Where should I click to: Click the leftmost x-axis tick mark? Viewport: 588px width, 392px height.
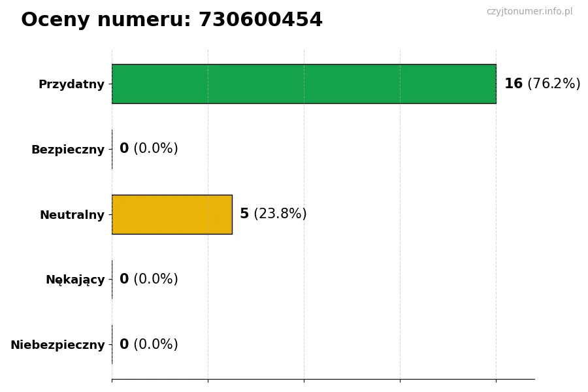click(112, 380)
